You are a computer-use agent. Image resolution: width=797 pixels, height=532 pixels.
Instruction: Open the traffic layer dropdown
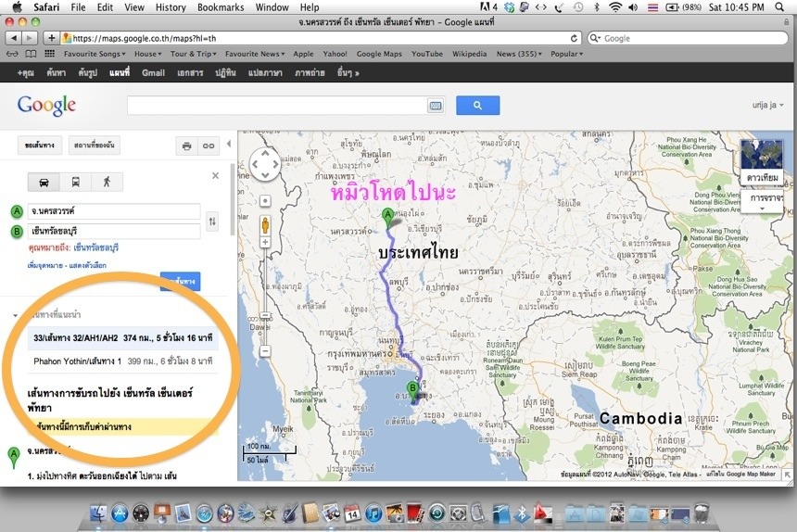[x=762, y=202]
